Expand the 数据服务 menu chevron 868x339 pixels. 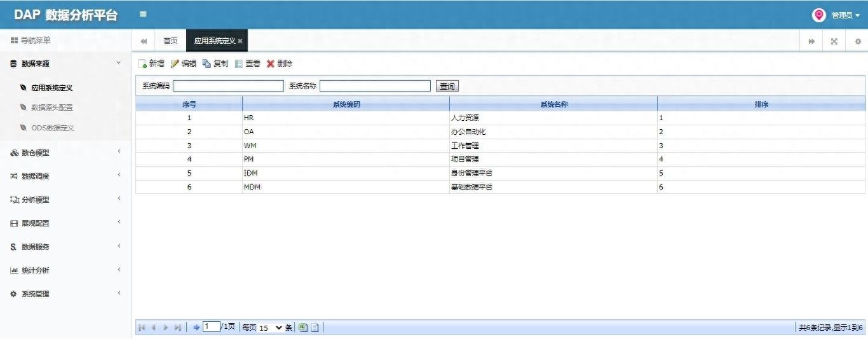[119, 246]
